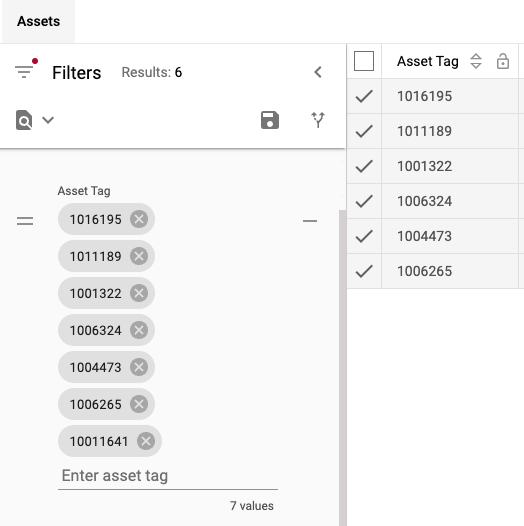Click the lock icon in the Asset Tag column
Screen dimensions: 524x526
pos(503,61)
